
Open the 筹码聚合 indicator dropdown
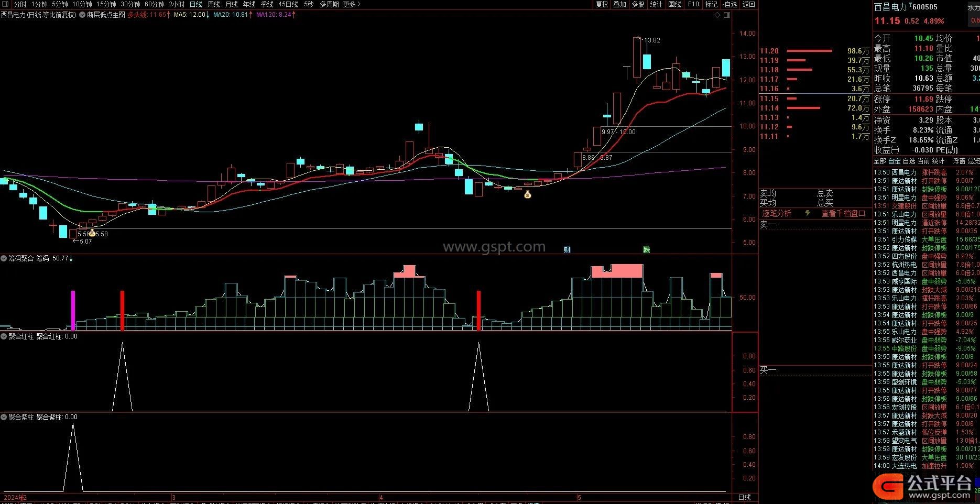4,258
